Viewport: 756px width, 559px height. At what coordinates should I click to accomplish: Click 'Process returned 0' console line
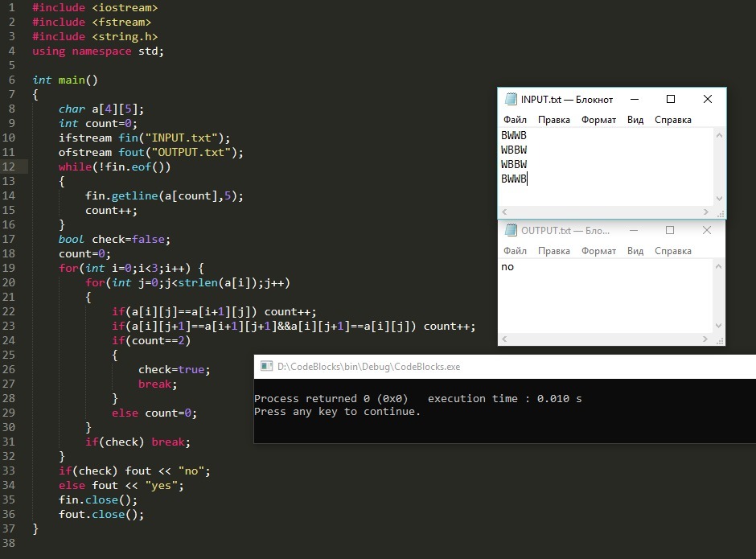pos(417,398)
